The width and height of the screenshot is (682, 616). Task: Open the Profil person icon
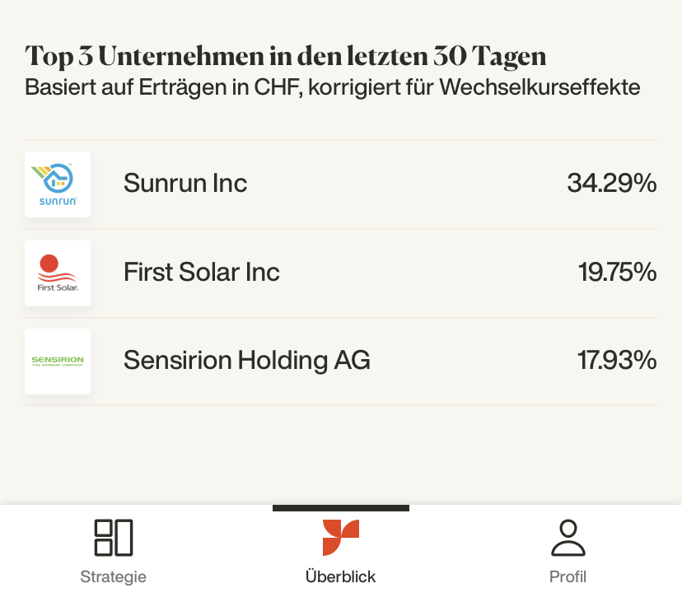point(568,537)
